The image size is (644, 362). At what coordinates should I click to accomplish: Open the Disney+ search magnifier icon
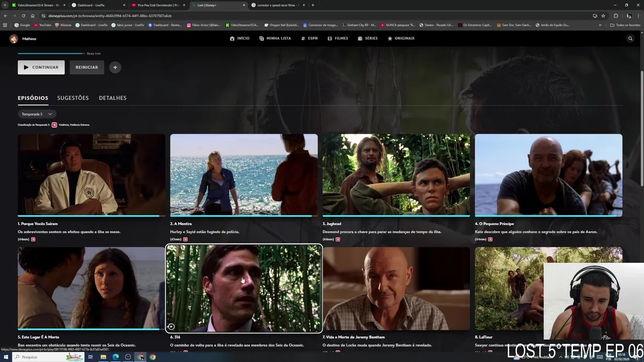point(630,38)
